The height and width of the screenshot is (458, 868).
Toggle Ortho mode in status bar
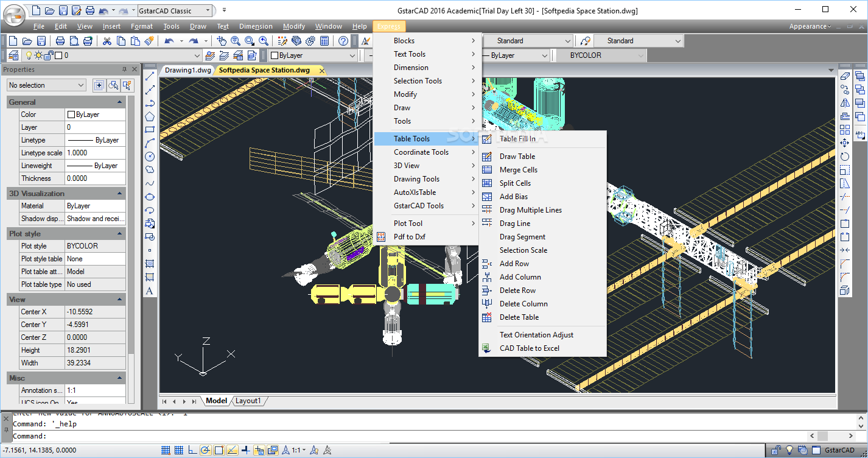pyautogui.click(x=192, y=451)
